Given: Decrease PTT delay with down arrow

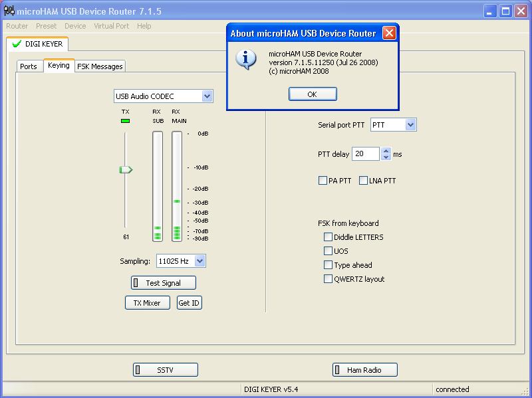Looking at the screenshot, I should click(x=386, y=157).
